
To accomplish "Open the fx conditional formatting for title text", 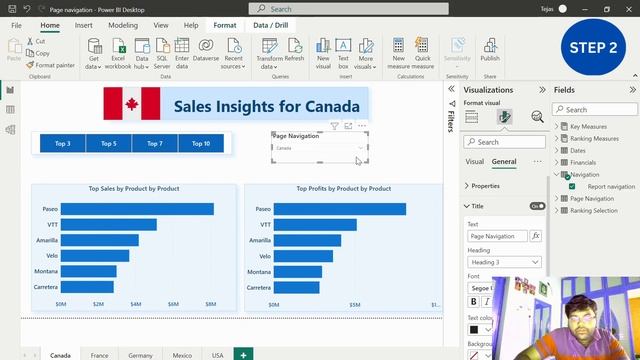I will (x=536, y=236).
